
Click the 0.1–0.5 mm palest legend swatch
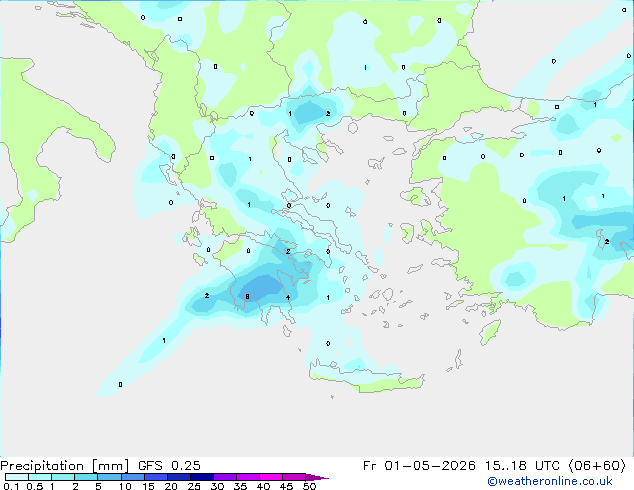tap(17, 477)
